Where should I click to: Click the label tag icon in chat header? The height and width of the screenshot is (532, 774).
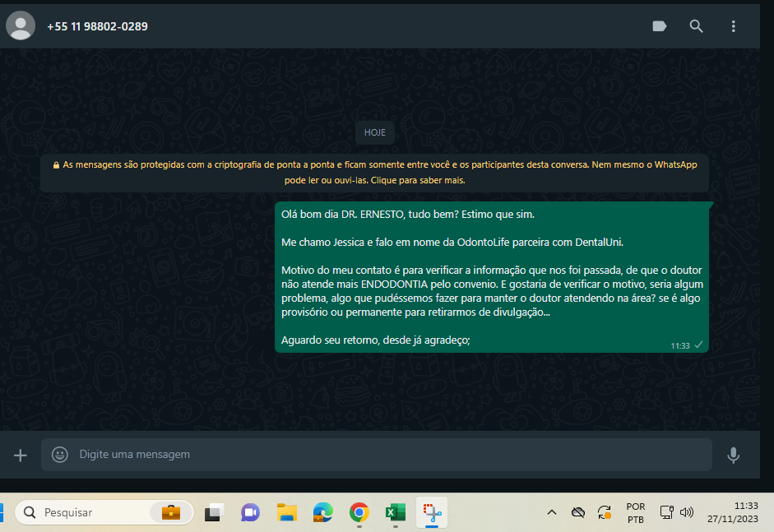[x=660, y=26]
